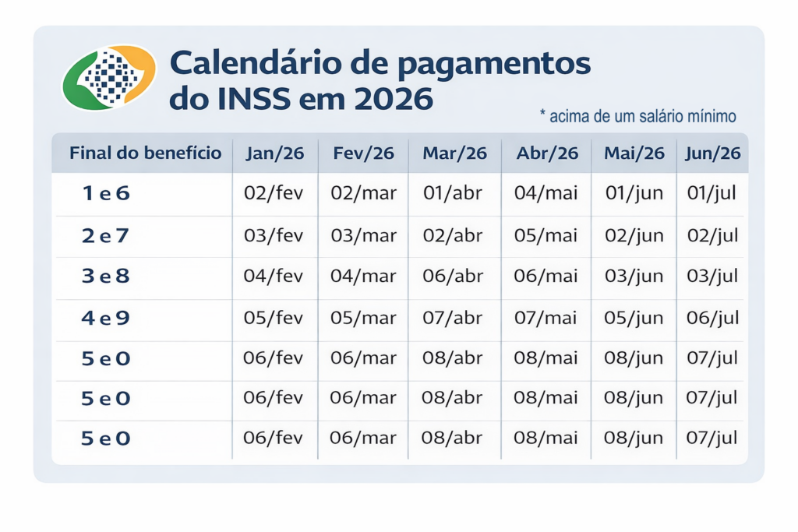Click the 05/jun date cell
Viewport: 798px width, 532px height.
click(633, 318)
